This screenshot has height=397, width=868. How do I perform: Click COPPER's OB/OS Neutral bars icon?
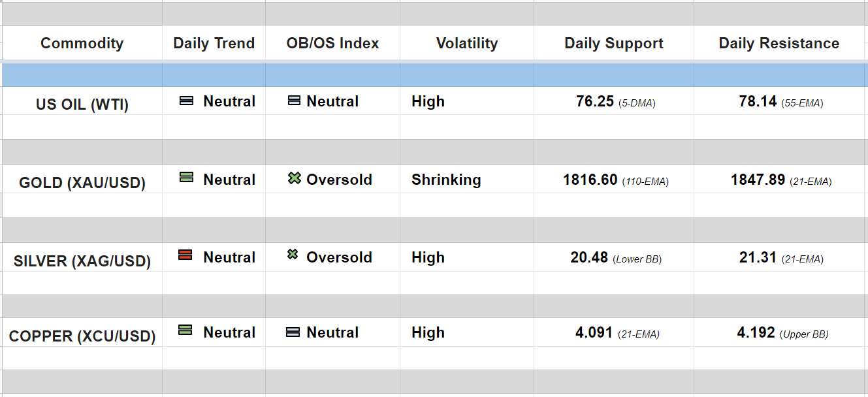coord(293,332)
